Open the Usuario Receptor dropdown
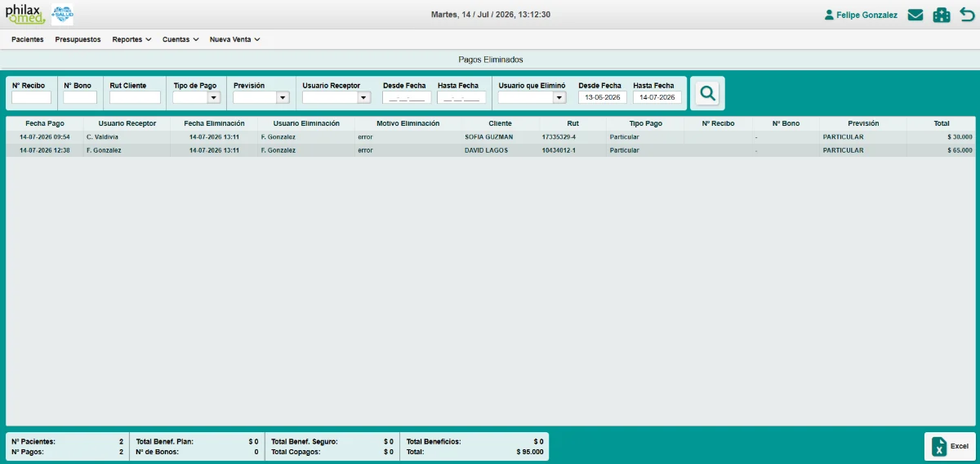The width and height of the screenshot is (980, 464). click(x=336, y=97)
